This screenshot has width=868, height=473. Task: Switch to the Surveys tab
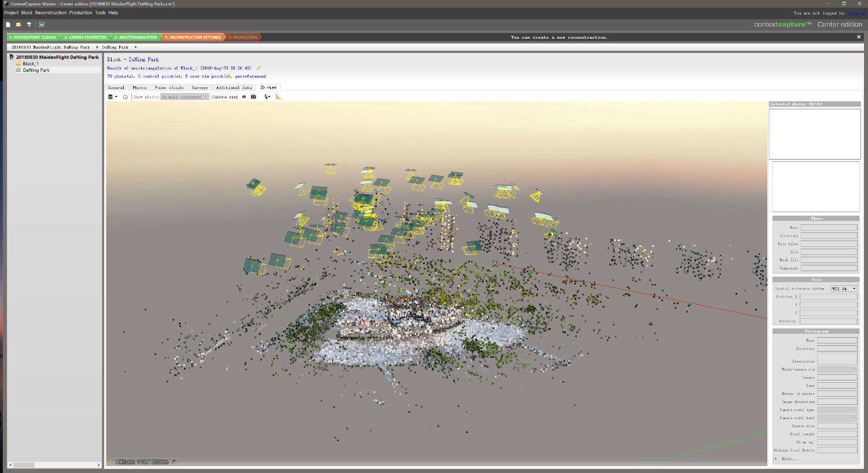pyautogui.click(x=200, y=88)
